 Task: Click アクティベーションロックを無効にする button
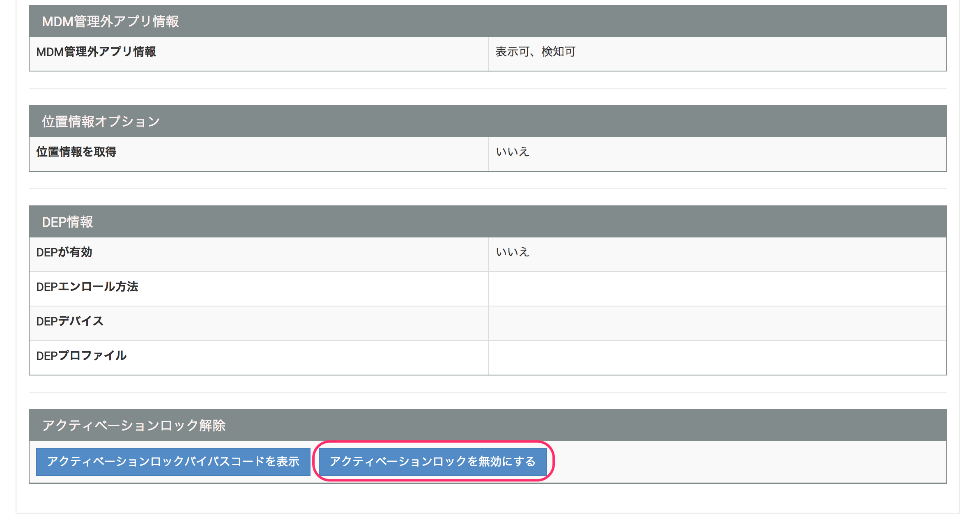click(x=432, y=461)
